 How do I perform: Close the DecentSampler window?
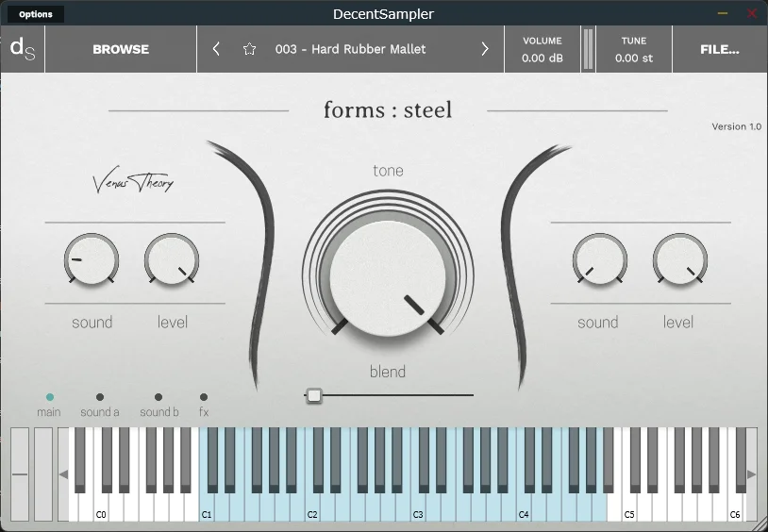(752, 13)
